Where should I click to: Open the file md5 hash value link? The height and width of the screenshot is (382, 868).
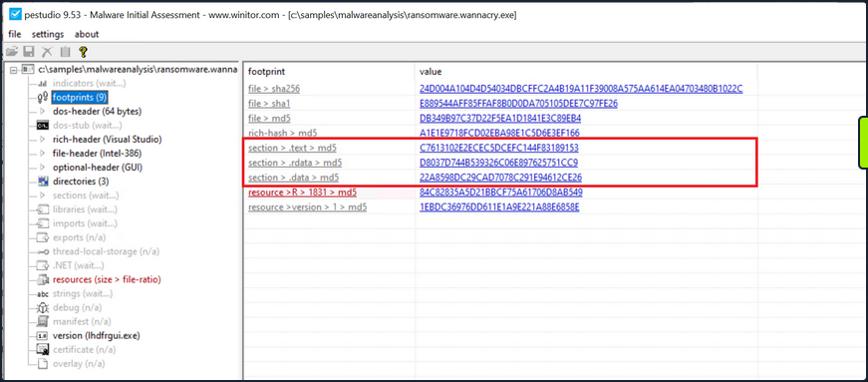[x=500, y=119]
